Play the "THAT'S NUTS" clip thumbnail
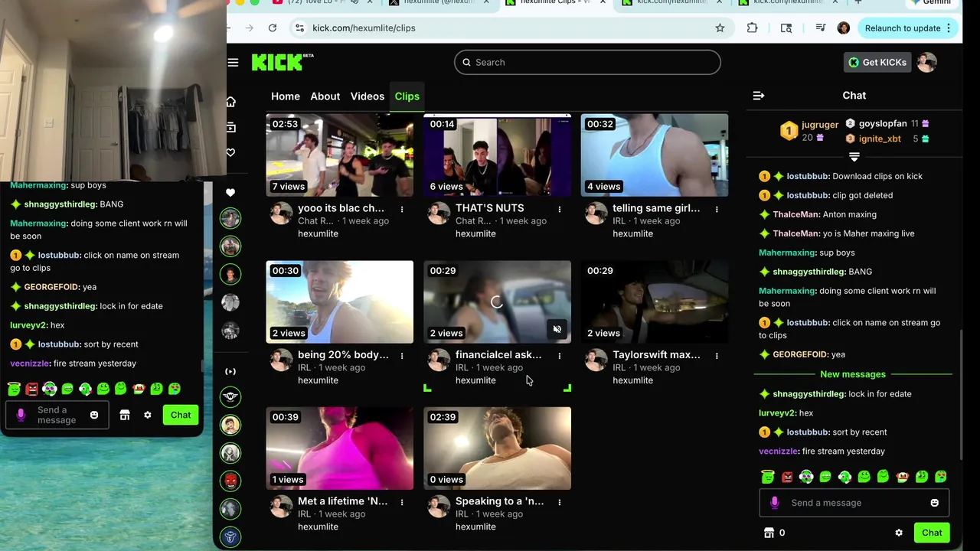This screenshot has width=980, height=551. [x=498, y=155]
